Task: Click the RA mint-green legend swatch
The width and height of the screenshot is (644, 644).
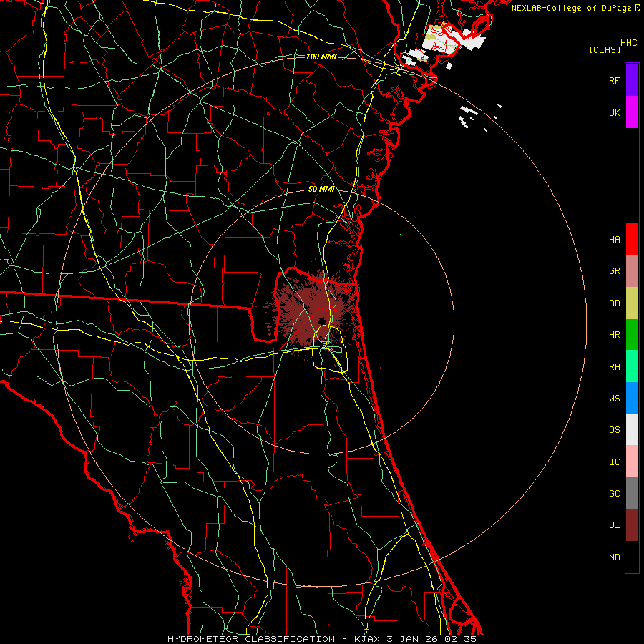Action: [x=632, y=366]
